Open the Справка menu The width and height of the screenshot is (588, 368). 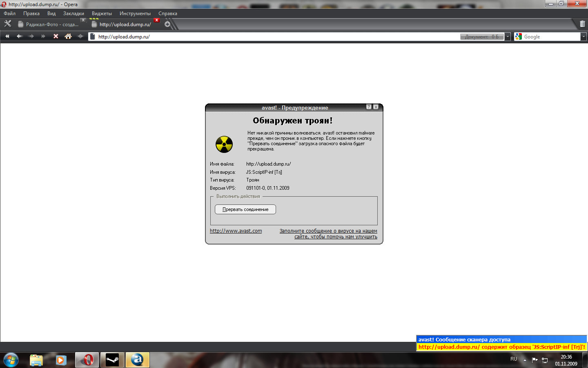(x=168, y=13)
